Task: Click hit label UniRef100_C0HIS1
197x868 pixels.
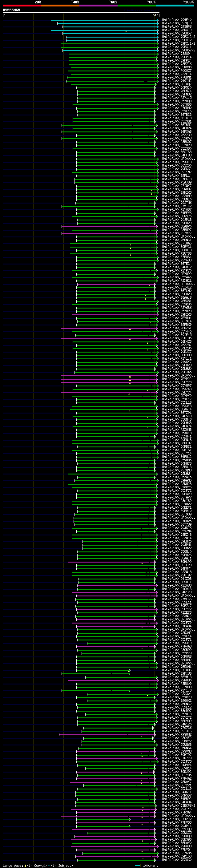Action: pyautogui.click(x=177, y=450)
